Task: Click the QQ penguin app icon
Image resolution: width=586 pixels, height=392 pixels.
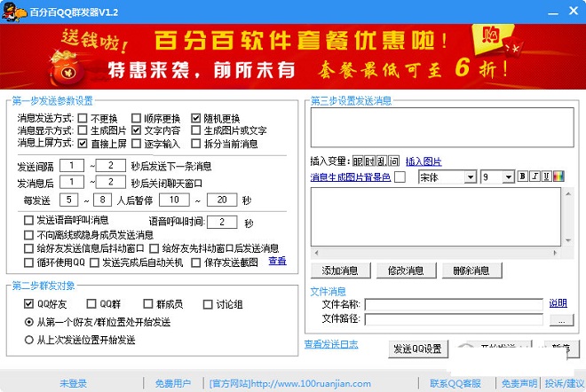Action: point(14,12)
